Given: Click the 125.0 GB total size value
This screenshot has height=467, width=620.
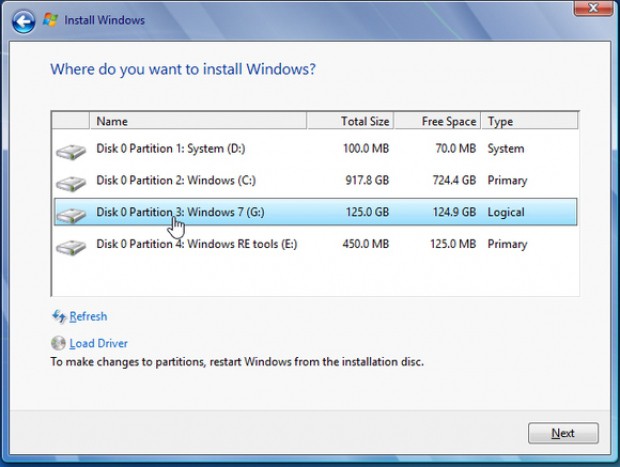Looking at the screenshot, I should pyautogui.click(x=367, y=212).
